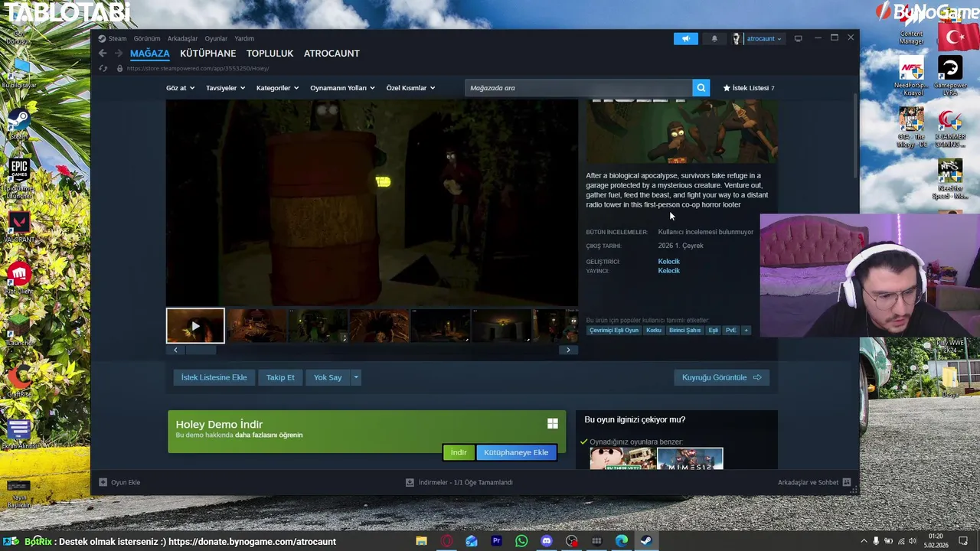Click the store page vertical scrollbar
This screenshot has height=551, width=980.
855,138
